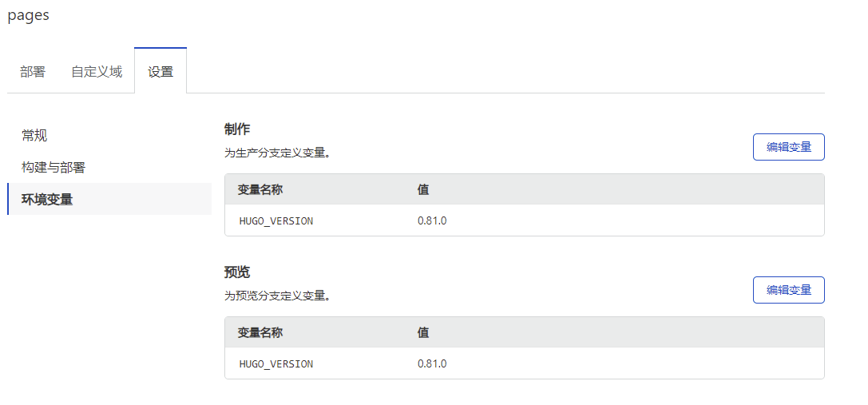Click the 制作 section heading

coord(238,129)
